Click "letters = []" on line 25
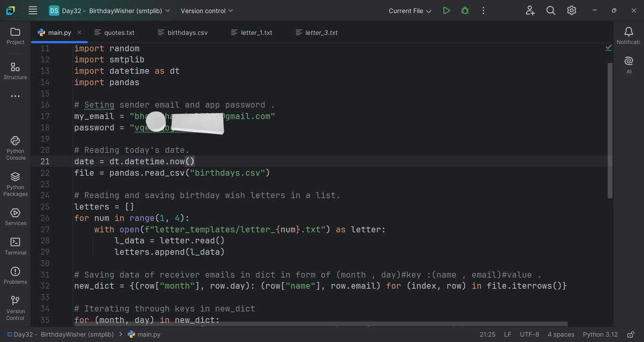Image resolution: width=644 pixels, height=342 pixels. click(104, 206)
